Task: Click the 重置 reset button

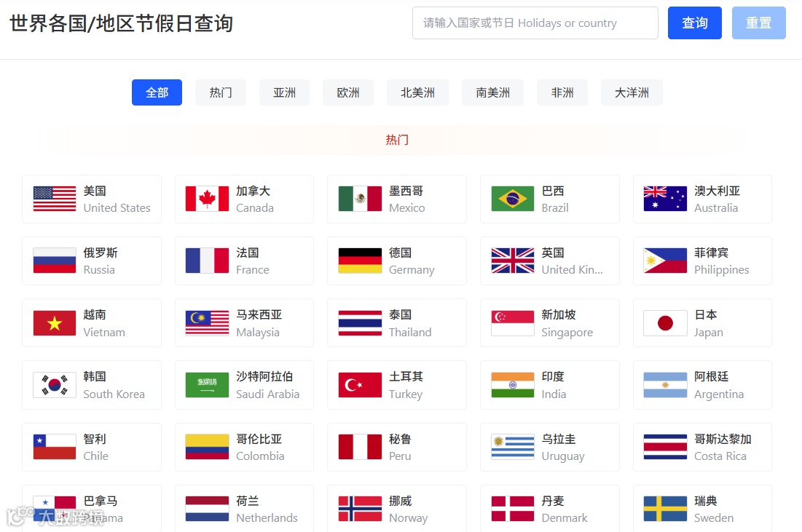Action: (x=758, y=23)
